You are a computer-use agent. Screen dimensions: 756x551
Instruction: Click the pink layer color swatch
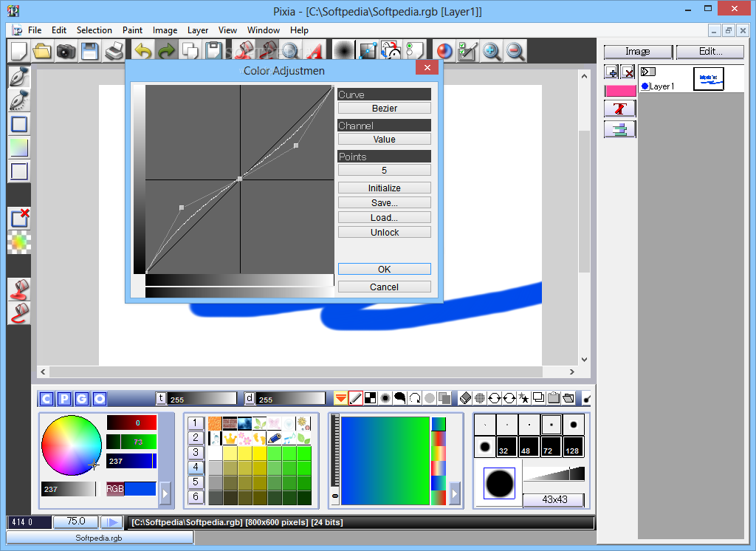620,91
